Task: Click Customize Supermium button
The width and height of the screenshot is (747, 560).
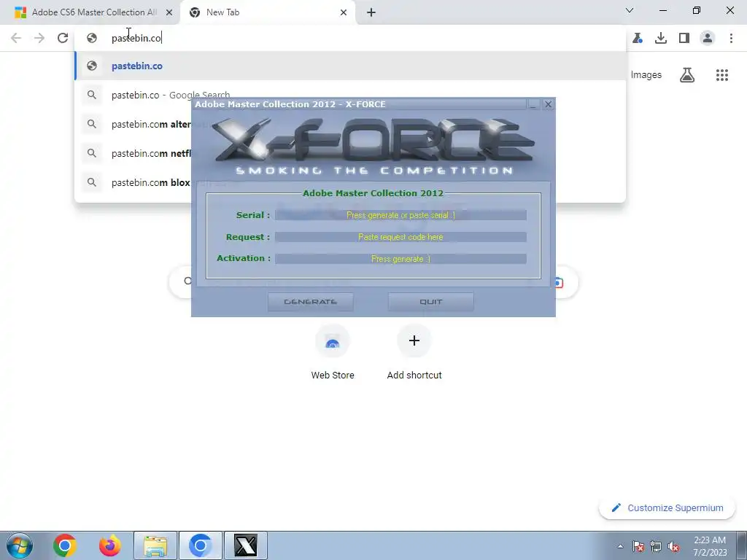Action: point(667,507)
